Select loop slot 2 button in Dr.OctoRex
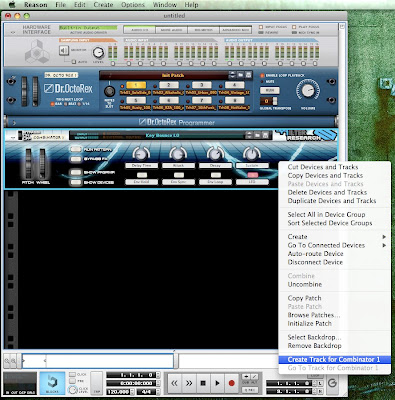395x400 pixels. click(169, 85)
